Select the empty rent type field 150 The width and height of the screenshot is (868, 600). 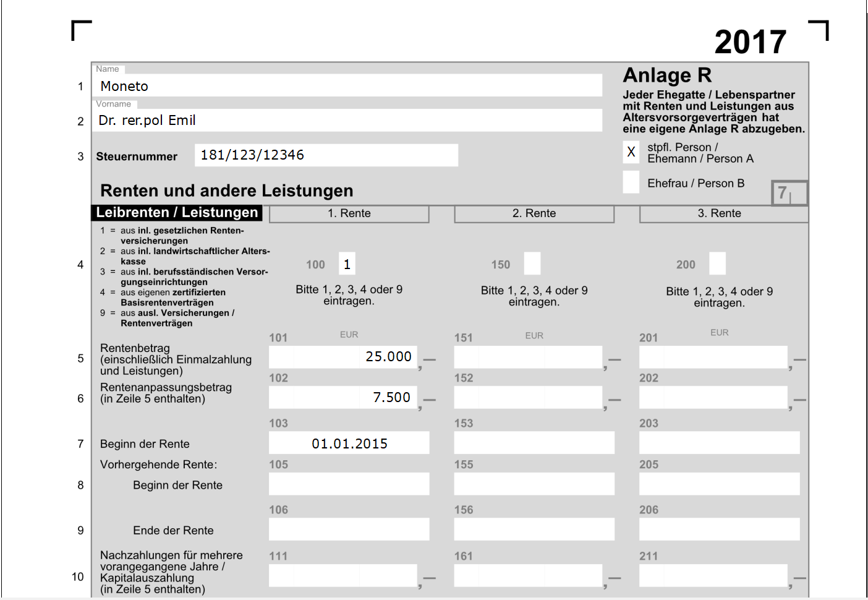pos(532,263)
